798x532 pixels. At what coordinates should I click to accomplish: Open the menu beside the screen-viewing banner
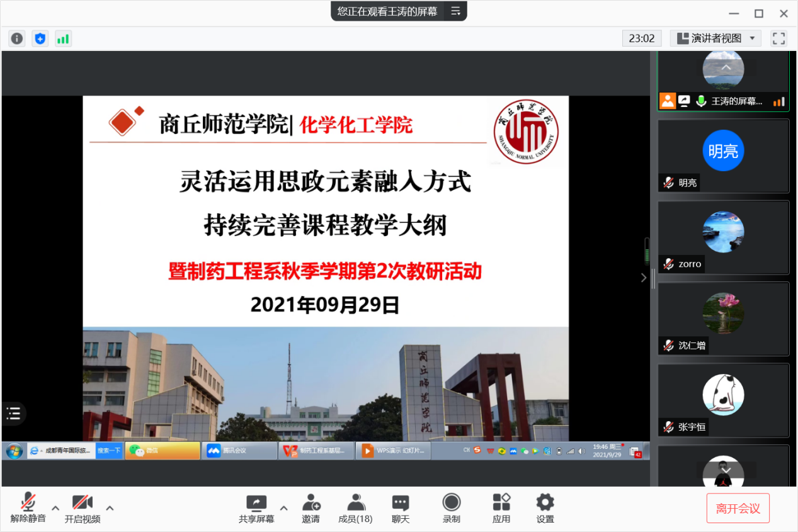tap(455, 11)
